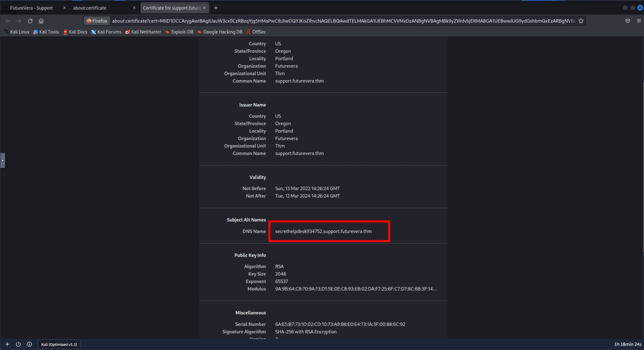Viewport: 644px width, 350px height.
Task: Go to the Firefox home page
Action: click(x=41, y=21)
